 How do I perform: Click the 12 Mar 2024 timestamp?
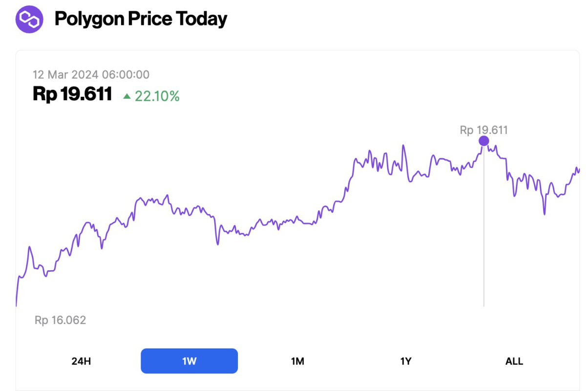(91, 75)
